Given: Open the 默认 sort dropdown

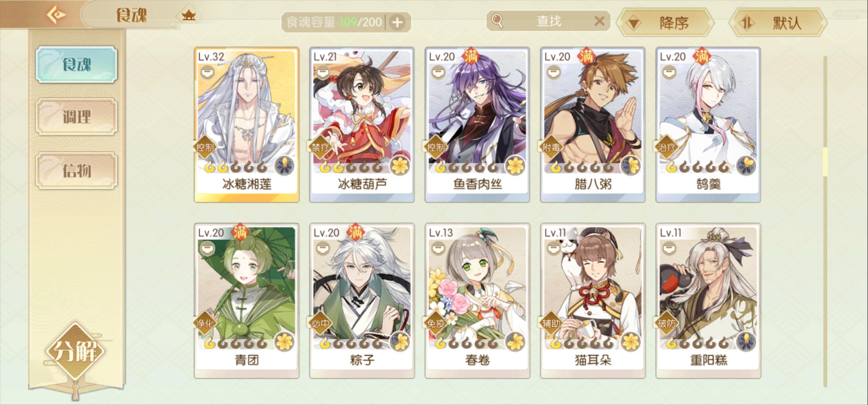Looking at the screenshot, I should 778,23.
